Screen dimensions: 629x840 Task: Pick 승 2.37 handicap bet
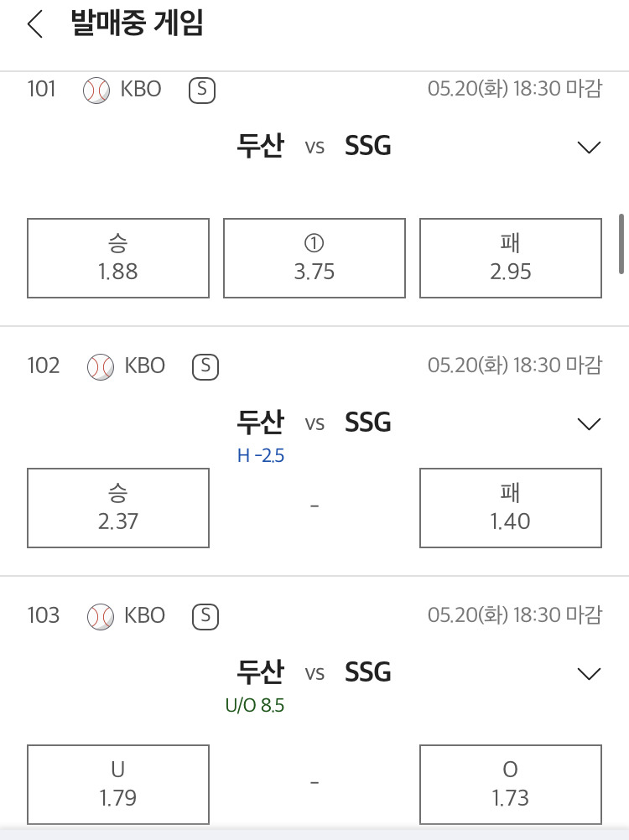coord(118,508)
